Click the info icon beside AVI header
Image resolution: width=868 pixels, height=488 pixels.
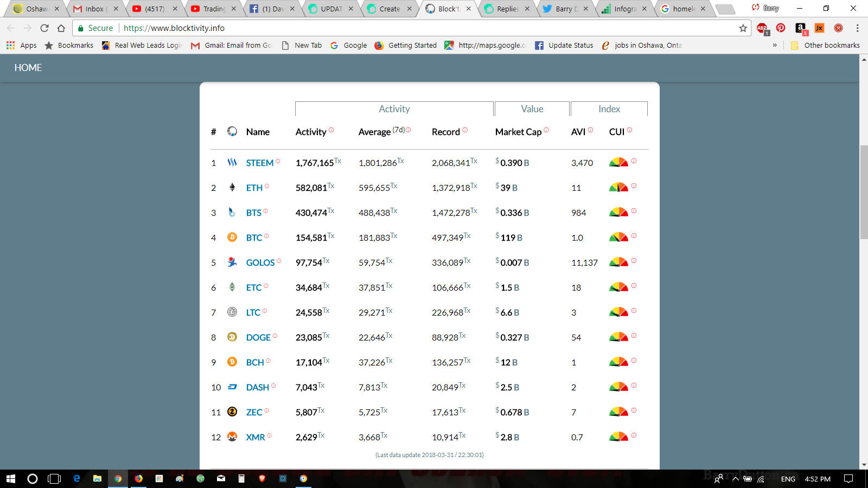tap(590, 130)
